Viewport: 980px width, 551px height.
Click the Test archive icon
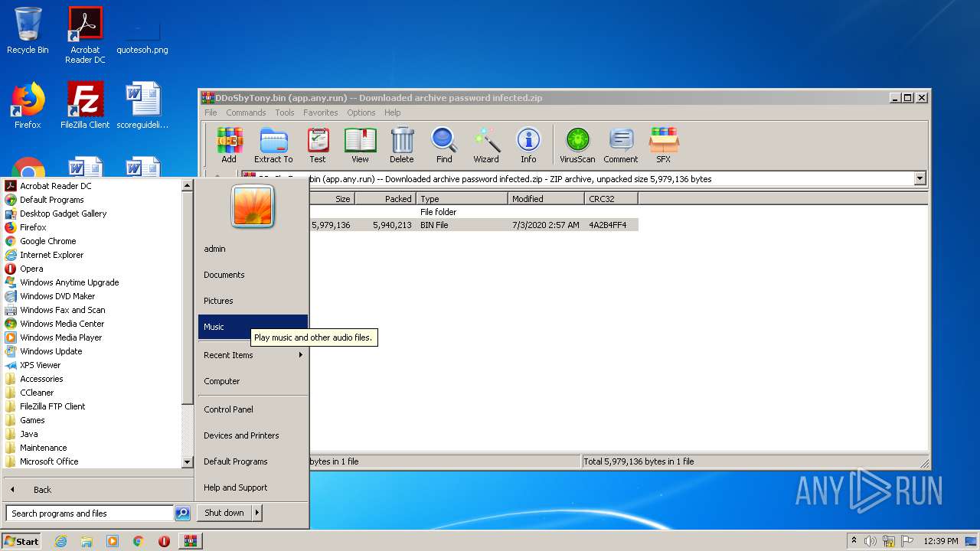click(x=318, y=145)
